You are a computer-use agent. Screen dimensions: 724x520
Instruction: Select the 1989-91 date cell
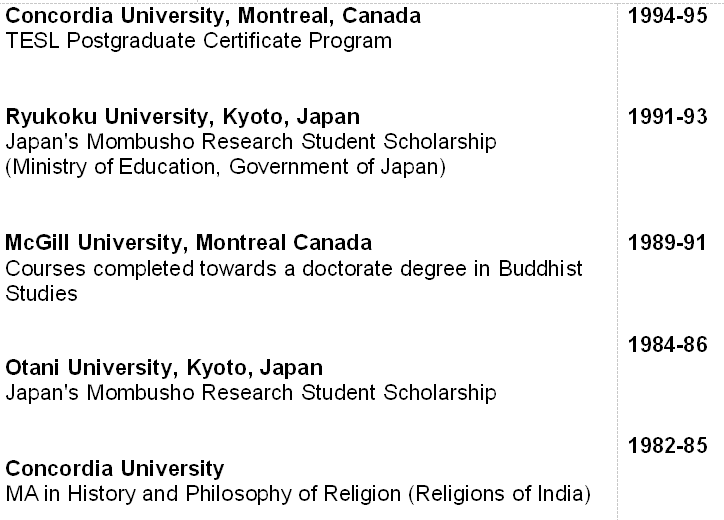coord(667,243)
